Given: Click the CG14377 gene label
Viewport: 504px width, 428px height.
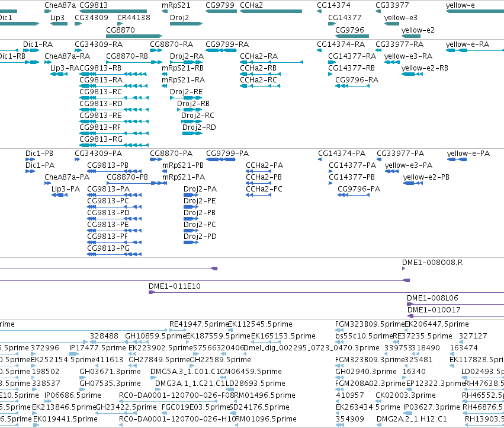Looking at the screenshot, I should click(x=345, y=17).
